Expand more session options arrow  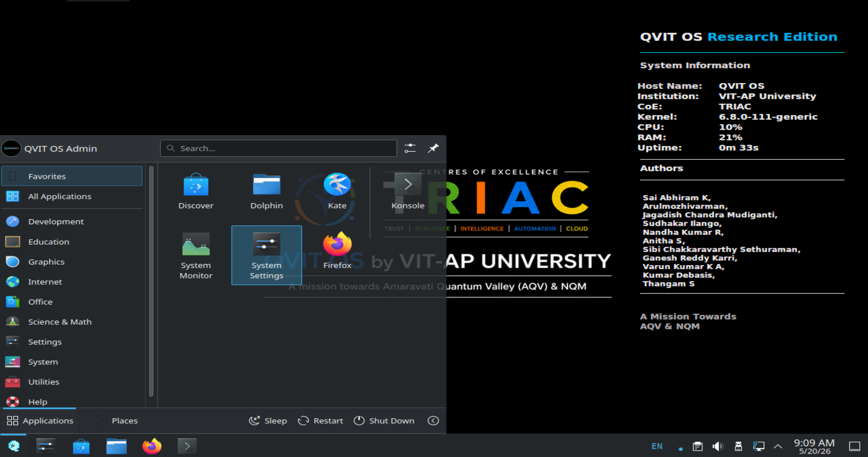433,421
